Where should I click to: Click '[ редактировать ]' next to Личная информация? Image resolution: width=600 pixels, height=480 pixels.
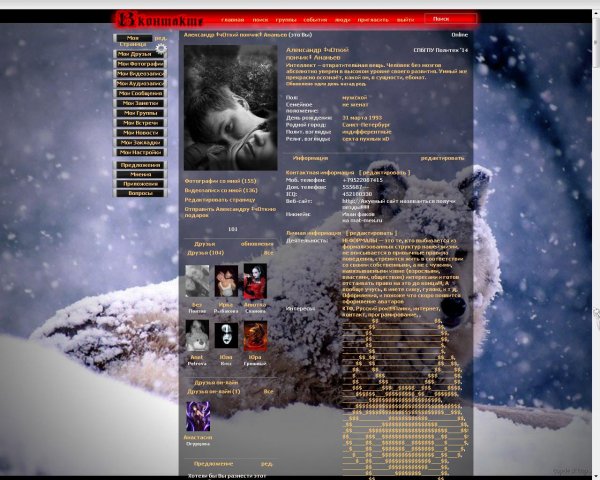pyautogui.click(x=371, y=233)
